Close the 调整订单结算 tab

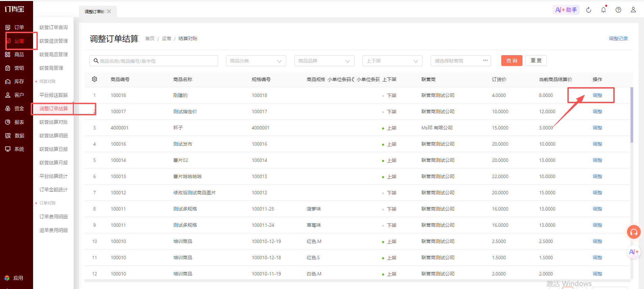(x=109, y=11)
